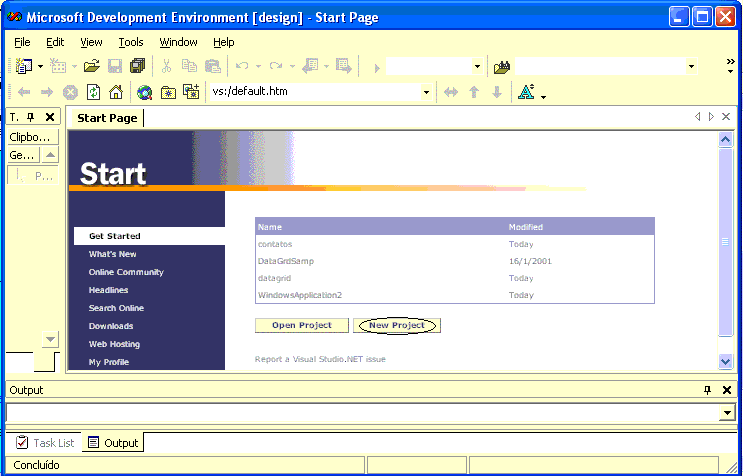This screenshot has width=743, height=476.
Task: Click the Save floppy disk icon
Action: (115, 66)
